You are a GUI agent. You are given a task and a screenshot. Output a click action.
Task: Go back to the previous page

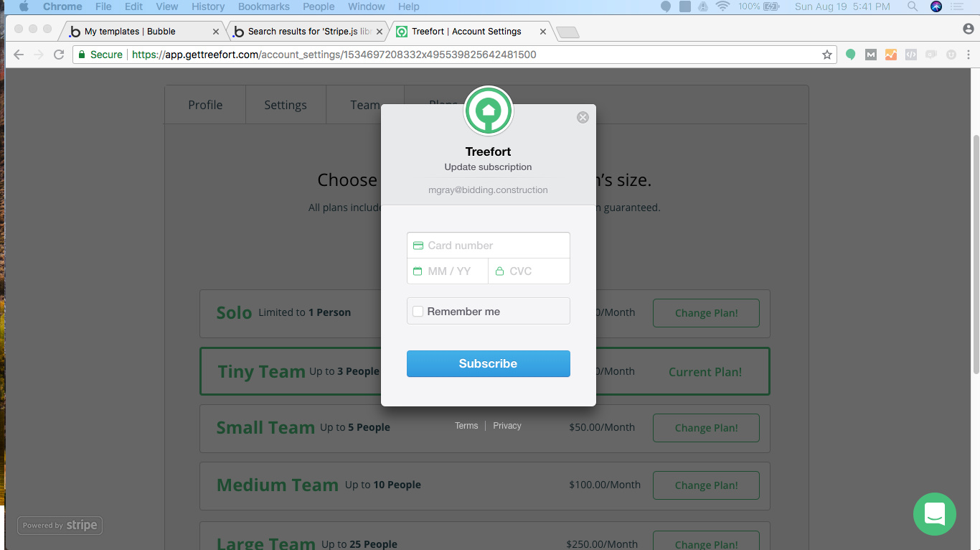[19, 55]
